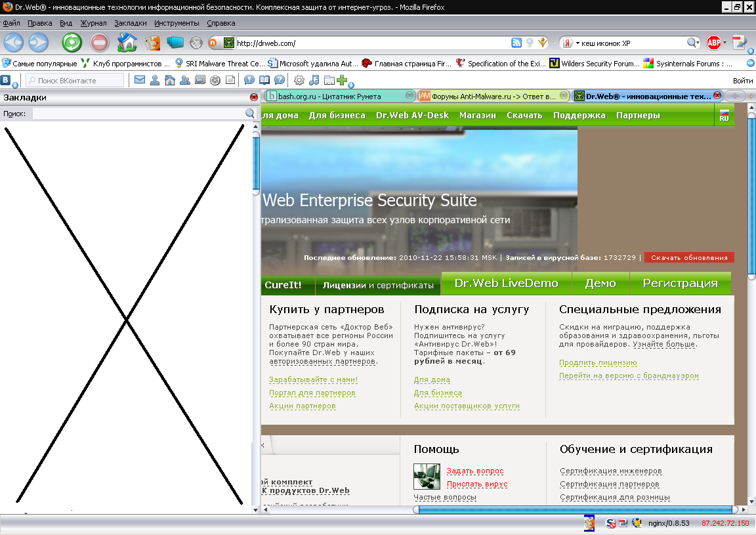Follow the Задать вопрос link

[x=475, y=471]
